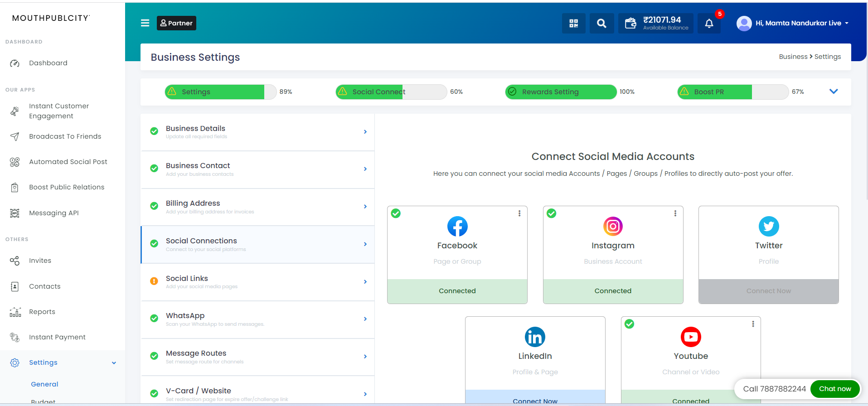Expand Social Connections row arrow

(x=365, y=244)
